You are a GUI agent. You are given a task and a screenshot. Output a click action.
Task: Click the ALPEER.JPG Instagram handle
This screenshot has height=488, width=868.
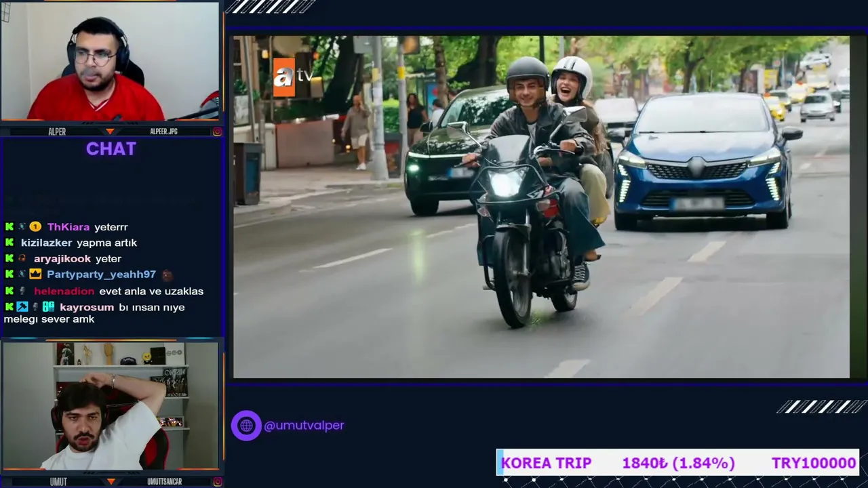pyautogui.click(x=163, y=131)
